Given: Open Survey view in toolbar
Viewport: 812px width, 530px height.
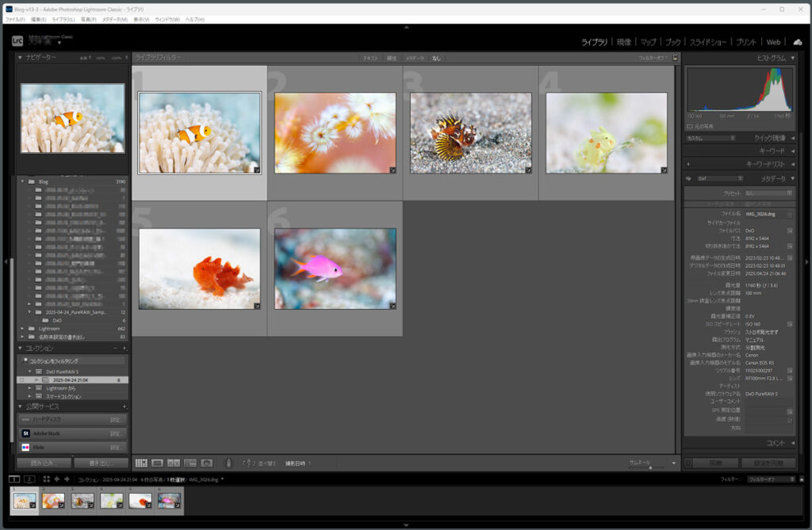Looking at the screenshot, I should point(190,463).
